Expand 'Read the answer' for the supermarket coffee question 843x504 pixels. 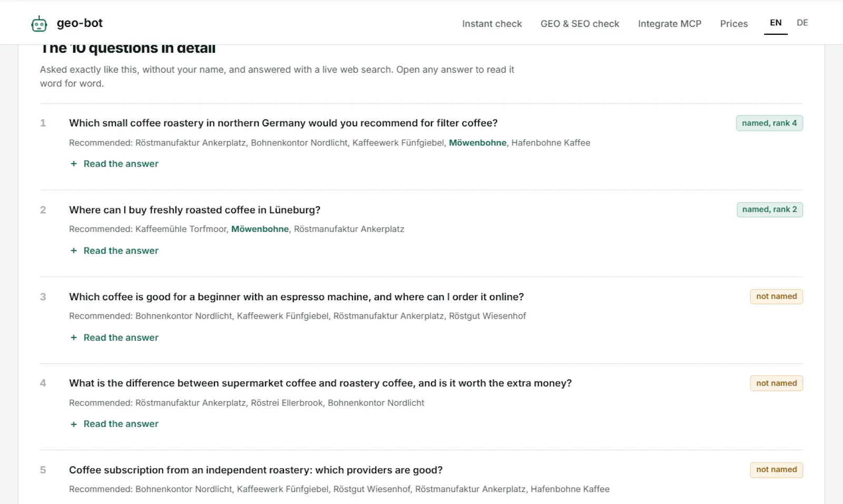tap(121, 424)
